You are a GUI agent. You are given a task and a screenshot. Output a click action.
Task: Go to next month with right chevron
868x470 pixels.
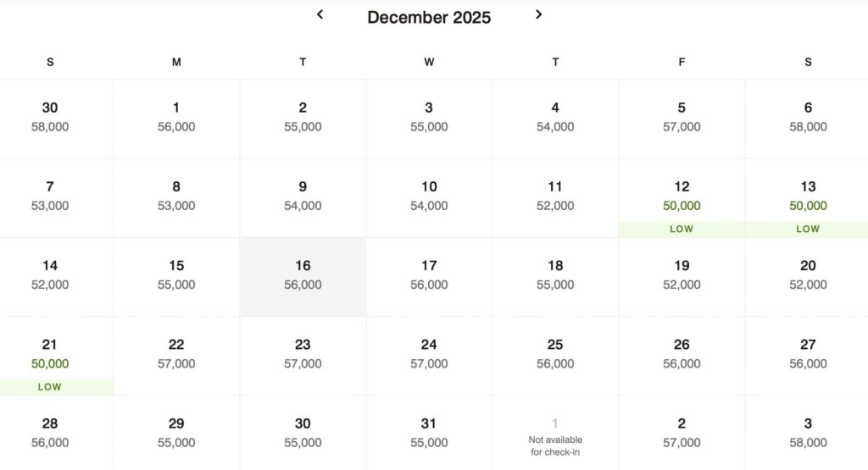[538, 15]
